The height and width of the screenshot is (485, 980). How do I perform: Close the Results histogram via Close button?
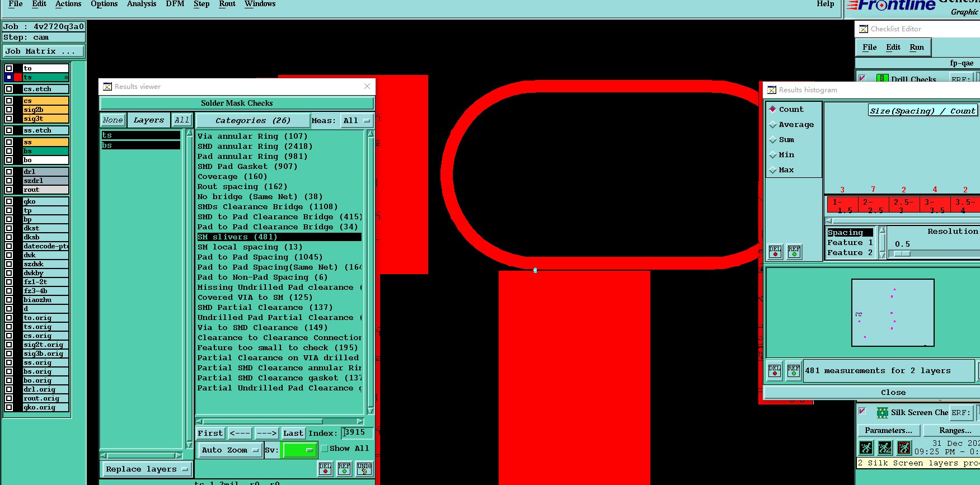[893, 392]
